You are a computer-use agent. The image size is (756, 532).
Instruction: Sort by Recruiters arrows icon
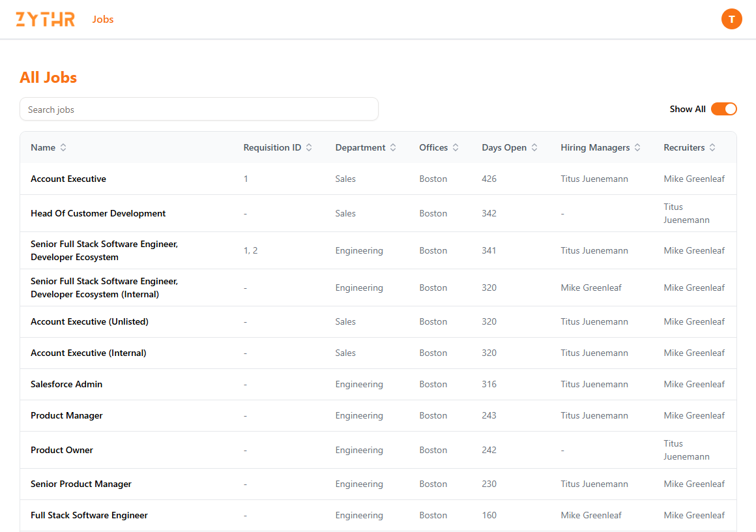tap(712, 148)
